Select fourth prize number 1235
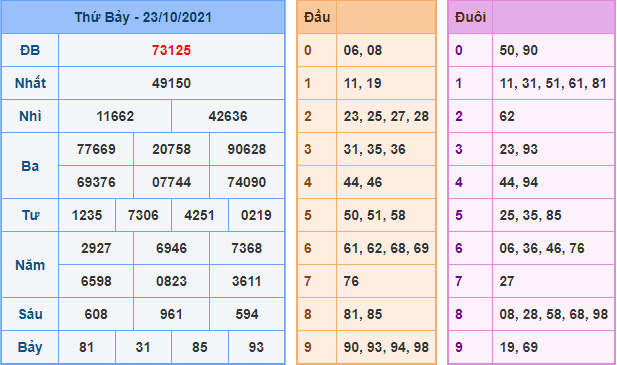This screenshot has height=365, width=617. point(87,216)
